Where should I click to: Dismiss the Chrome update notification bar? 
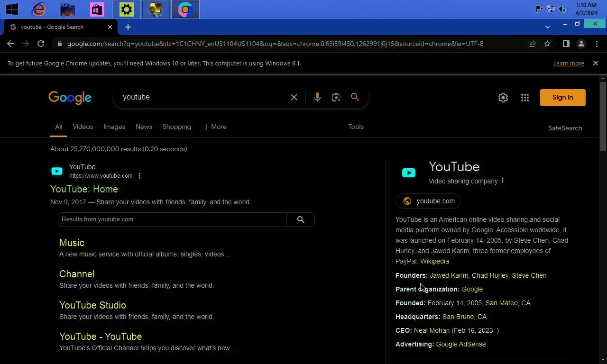tap(596, 63)
